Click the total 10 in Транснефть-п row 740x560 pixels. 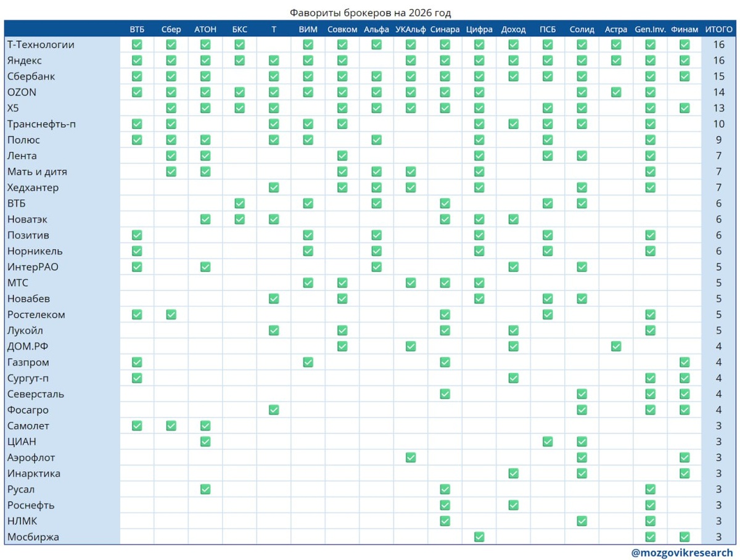[718, 124]
